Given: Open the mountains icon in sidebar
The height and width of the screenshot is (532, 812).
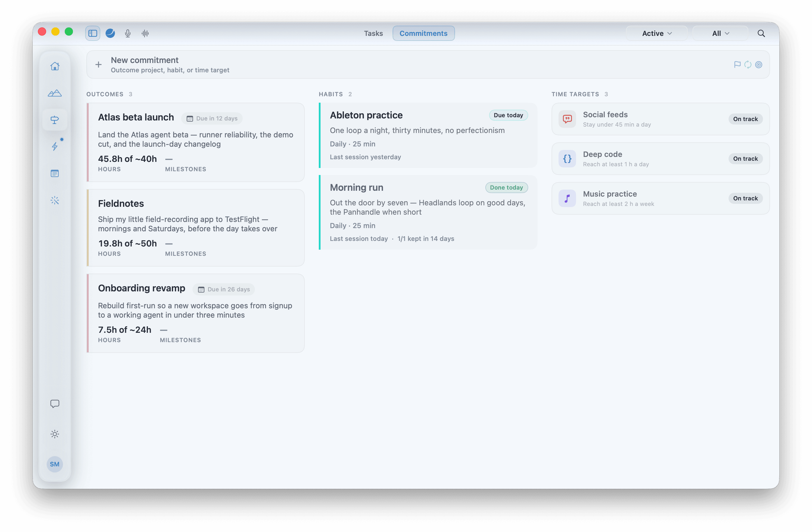Looking at the screenshot, I should tap(55, 93).
